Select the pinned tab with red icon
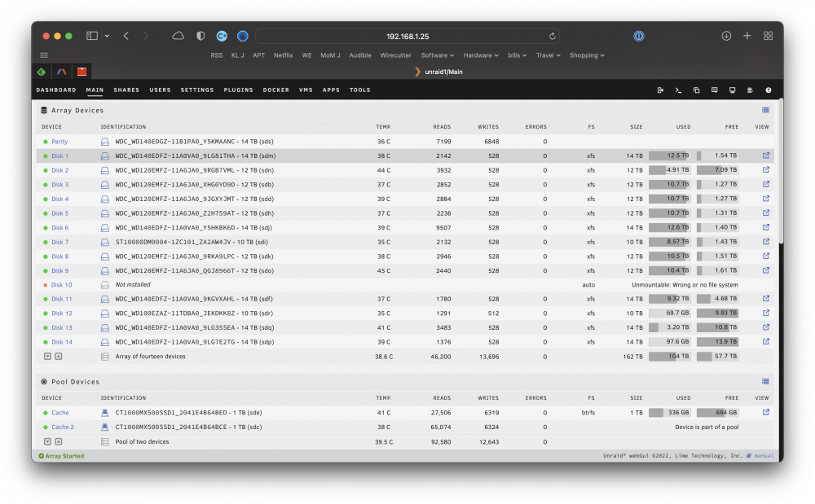This screenshot has height=504, width=815. pyautogui.click(x=81, y=72)
